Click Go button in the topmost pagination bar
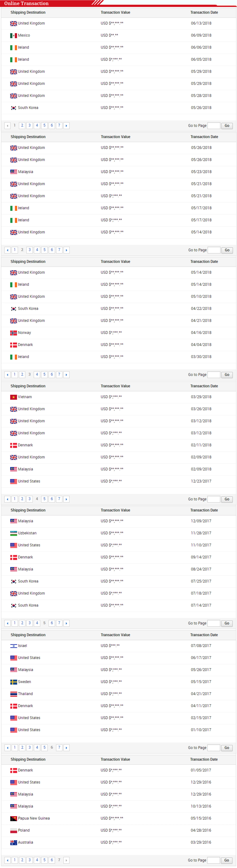 tap(227, 126)
